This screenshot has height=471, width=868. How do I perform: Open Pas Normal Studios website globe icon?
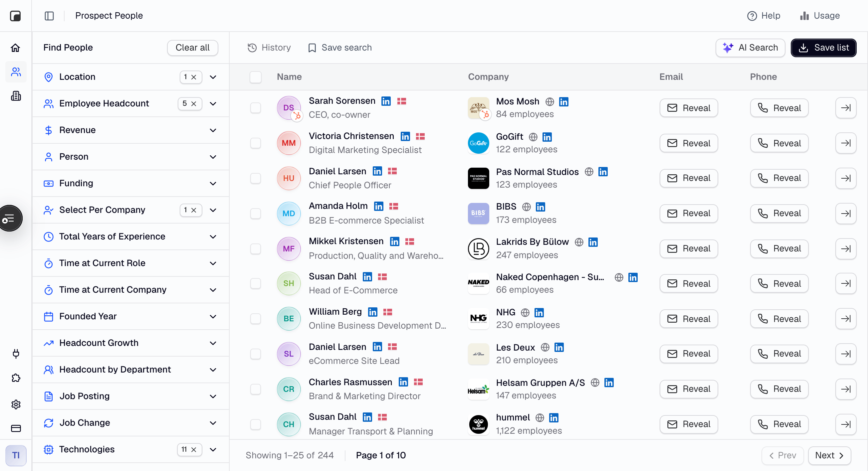point(589,172)
